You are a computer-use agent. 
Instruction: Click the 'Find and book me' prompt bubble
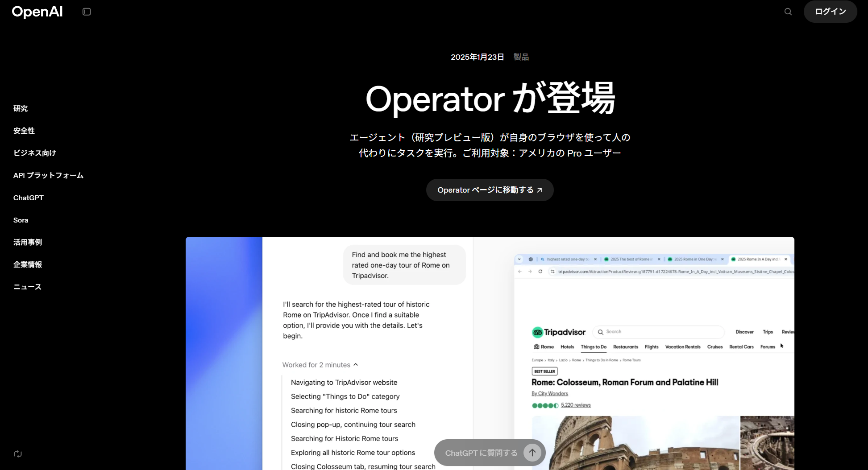[x=404, y=265]
